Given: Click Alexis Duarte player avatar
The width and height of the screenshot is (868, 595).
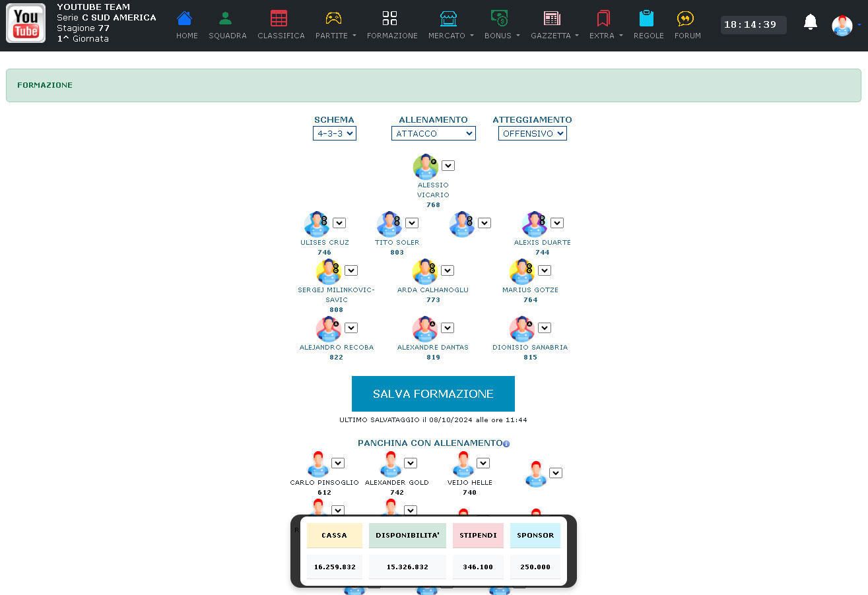Looking at the screenshot, I should tap(534, 224).
